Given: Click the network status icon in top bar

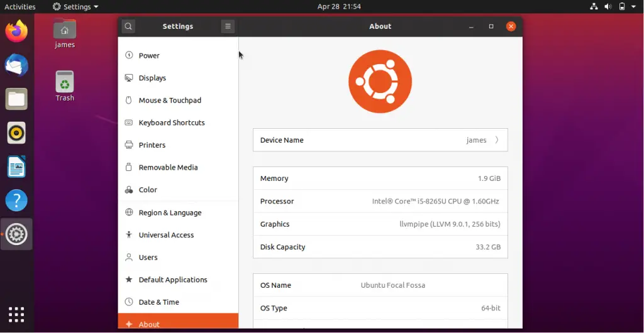Looking at the screenshot, I should tap(594, 6).
